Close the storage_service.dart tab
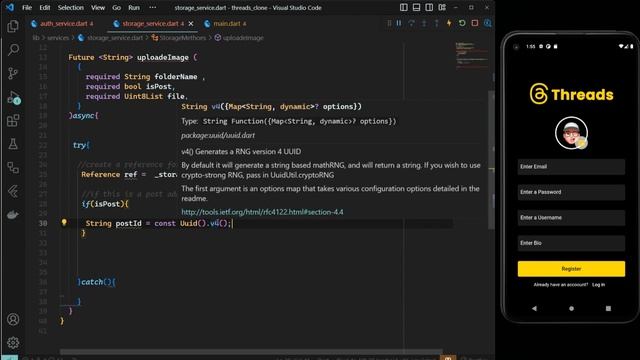This screenshot has height=360, width=640. [x=191, y=24]
